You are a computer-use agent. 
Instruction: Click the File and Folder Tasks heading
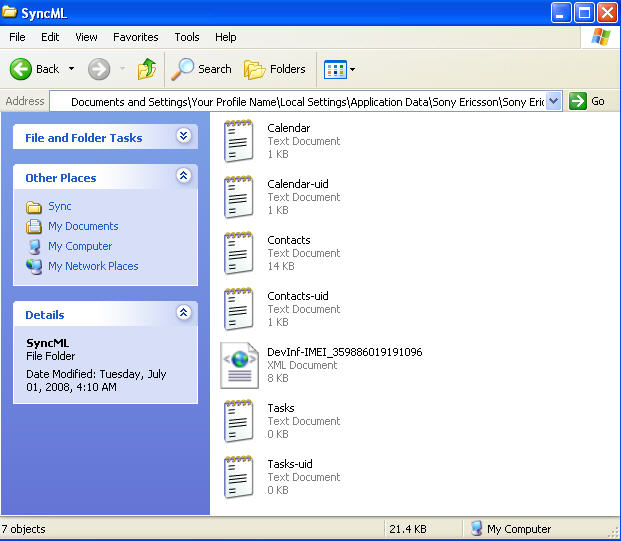(x=84, y=138)
